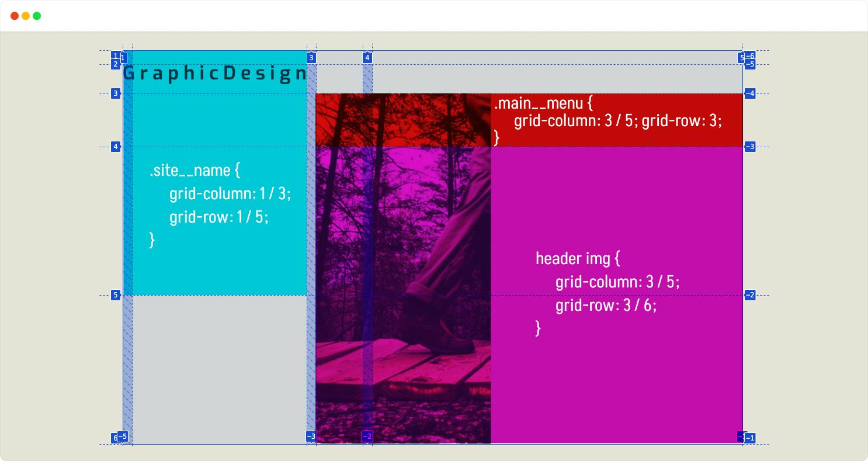Click the header photo of walking boots
The width and height of the screenshot is (868, 461).
[x=403, y=268]
